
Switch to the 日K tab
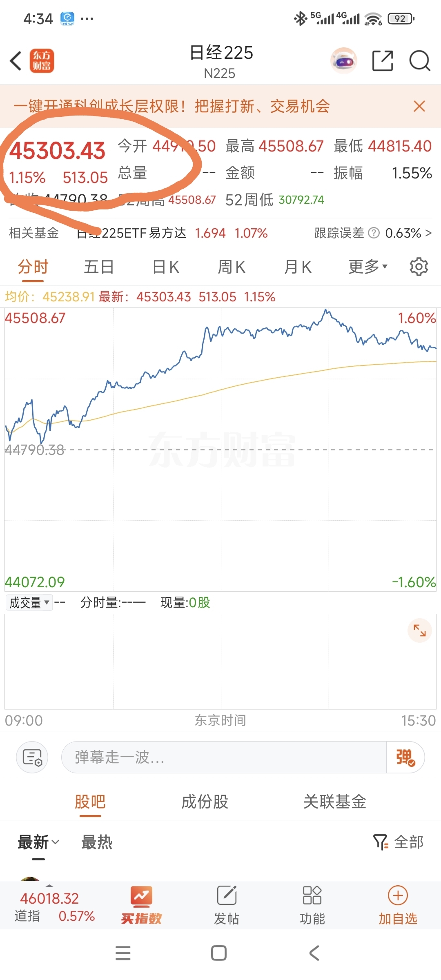point(166,267)
